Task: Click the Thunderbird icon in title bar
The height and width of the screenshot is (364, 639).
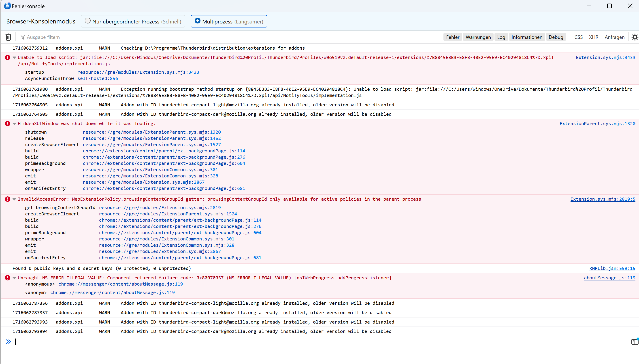Action: [7, 6]
